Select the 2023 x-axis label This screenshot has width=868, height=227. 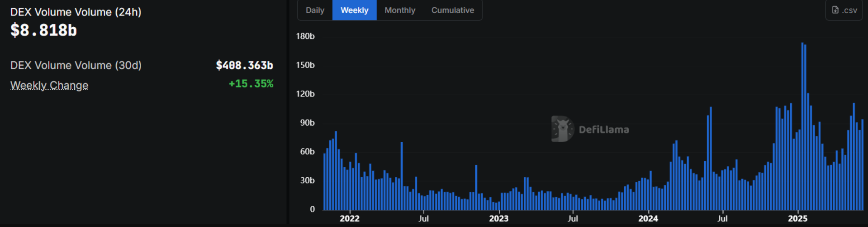tap(499, 218)
